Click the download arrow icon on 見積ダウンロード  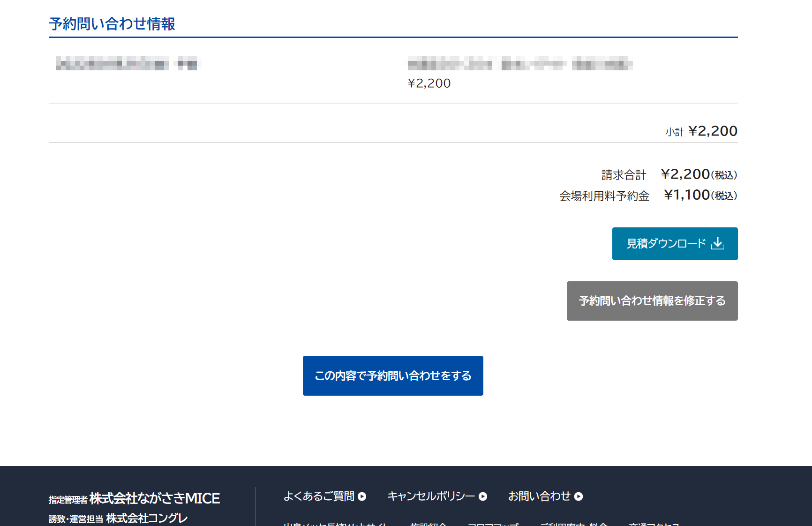(x=717, y=243)
